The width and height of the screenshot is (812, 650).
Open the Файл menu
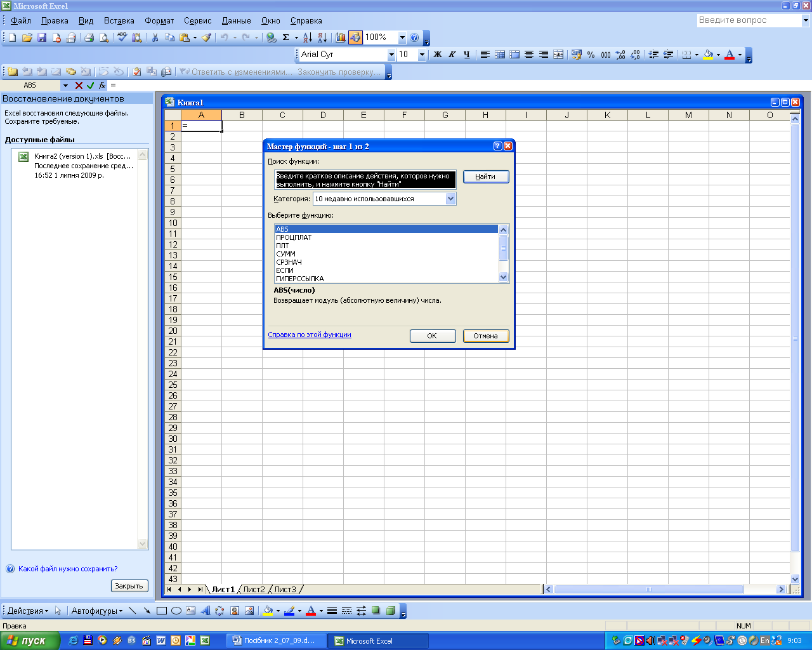coord(20,20)
